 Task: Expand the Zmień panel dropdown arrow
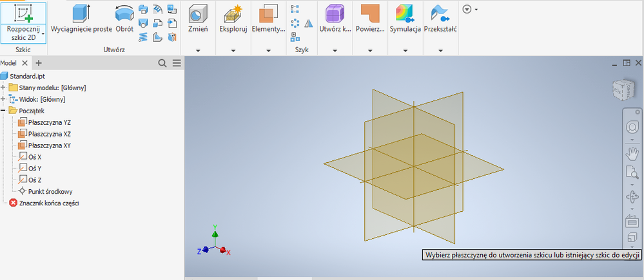coord(198,51)
